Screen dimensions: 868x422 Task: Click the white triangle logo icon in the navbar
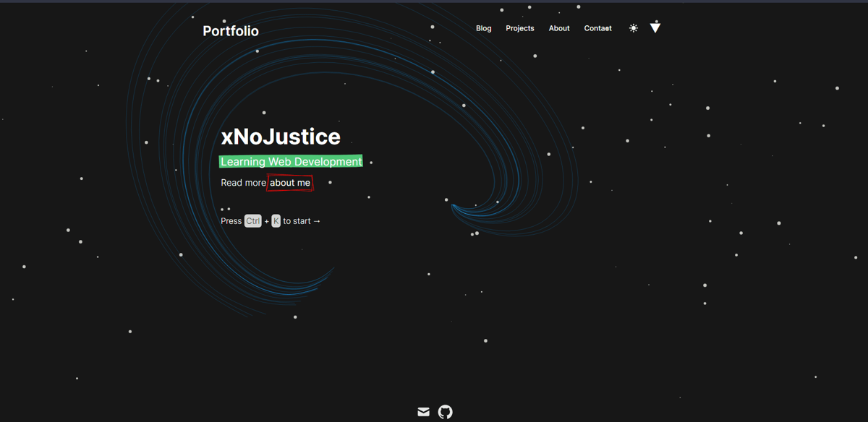pyautogui.click(x=655, y=27)
